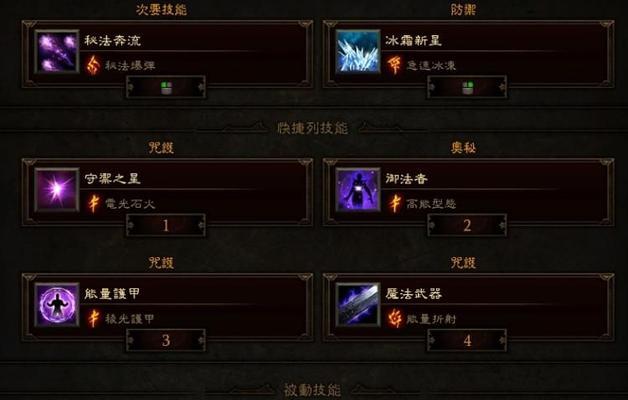Click the mouse-button key slot under 秘法奔流

[x=166, y=87]
